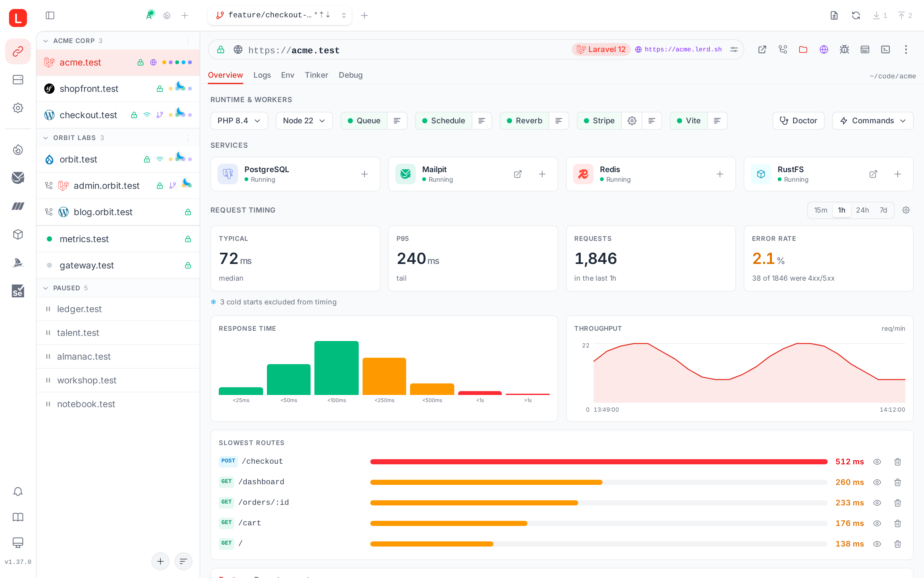Open the feature/checkout branch selector
Screen dimensions: 924x578
tap(279, 15)
